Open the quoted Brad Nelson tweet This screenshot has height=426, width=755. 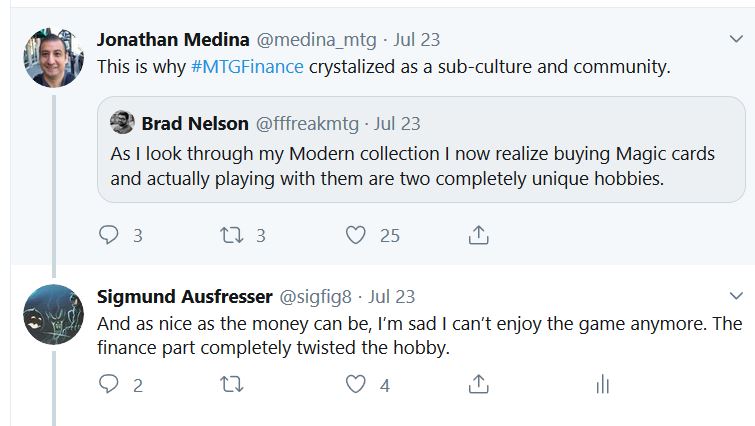(x=420, y=166)
